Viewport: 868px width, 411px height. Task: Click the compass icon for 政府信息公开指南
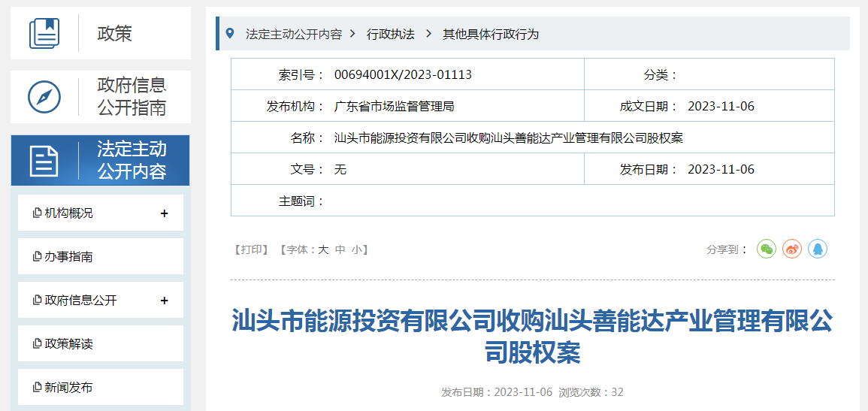click(44, 97)
